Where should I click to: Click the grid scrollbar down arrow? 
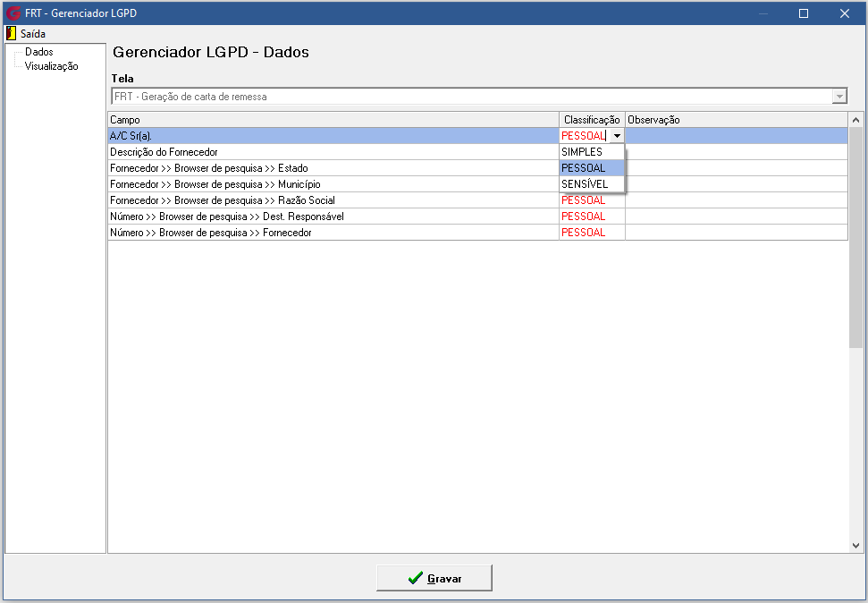(x=855, y=546)
